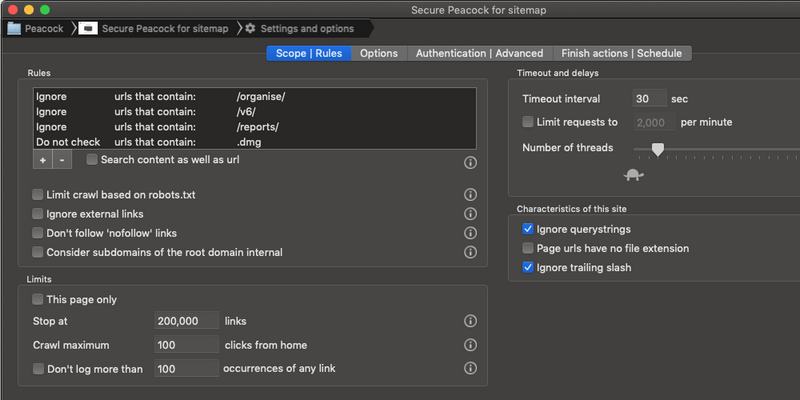This screenshot has height=400, width=800.
Task: Add a new rule with plus button
Action: click(43, 160)
